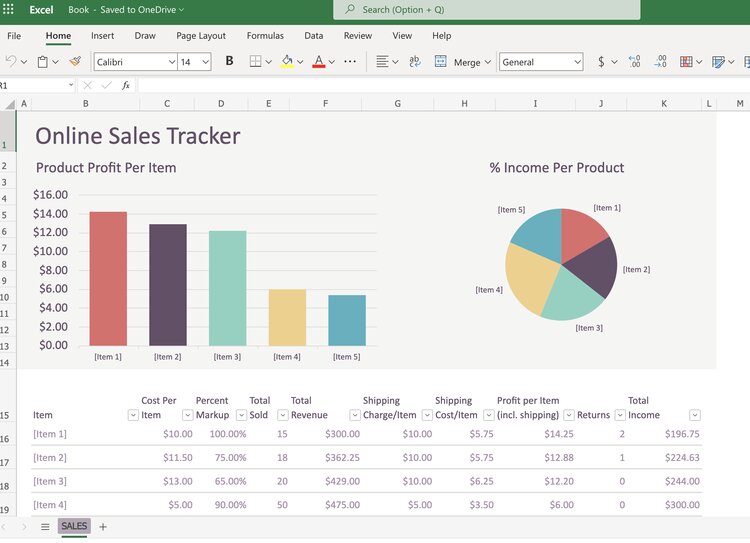Viewport: 750px width, 543px height.
Task: Click the Paste clipboard icon
Action: (43, 62)
